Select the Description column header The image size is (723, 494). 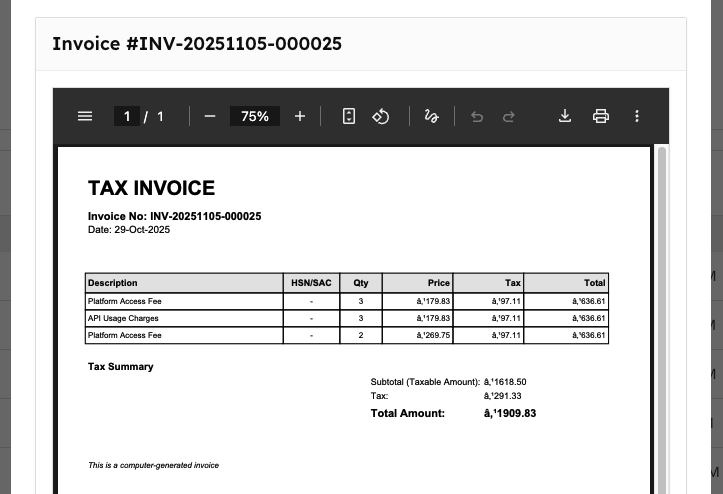click(x=113, y=283)
